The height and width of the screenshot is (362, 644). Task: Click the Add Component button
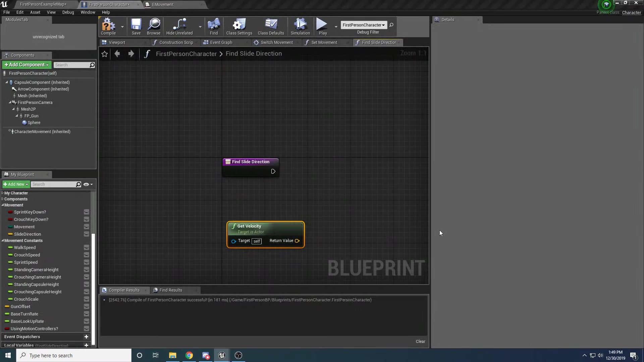click(26, 65)
